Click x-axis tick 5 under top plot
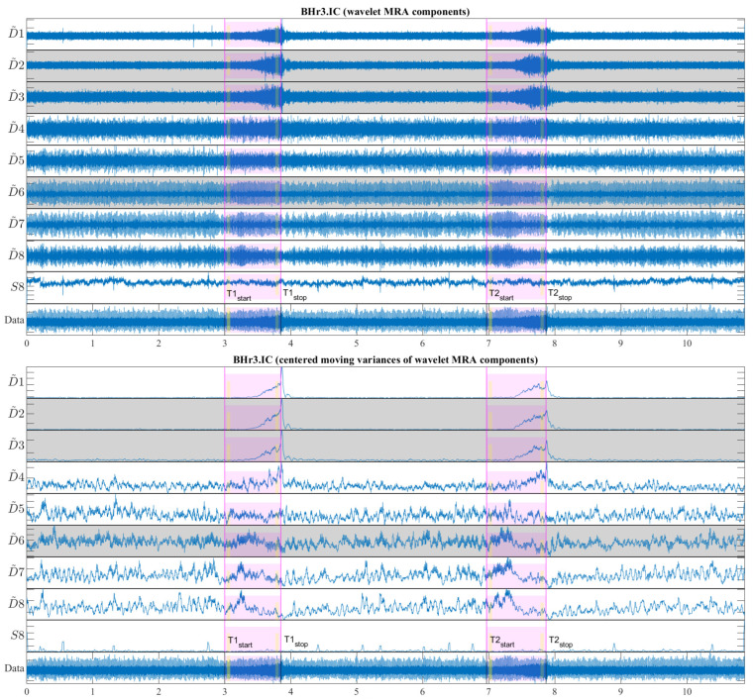This screenshot has height=700, width=753. point(357,344)
